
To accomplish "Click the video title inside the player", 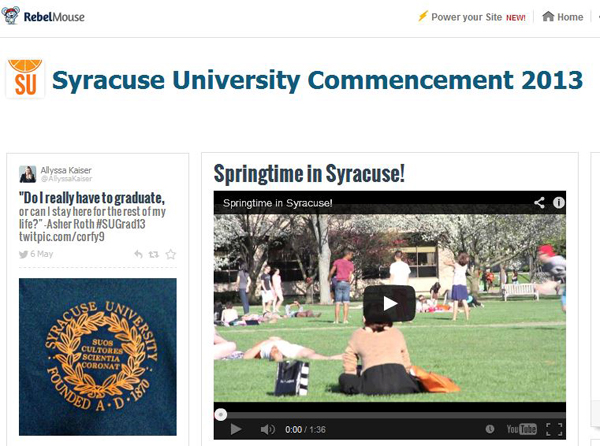I will (x=277, y=203).
